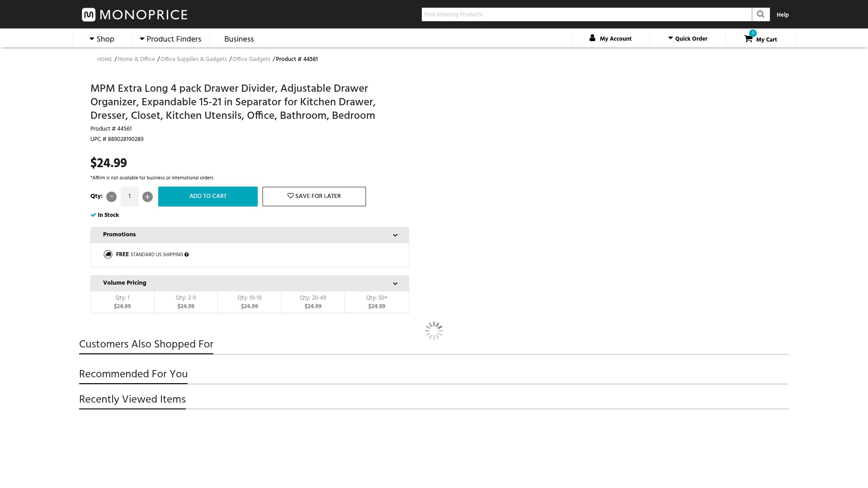Click the Qty: 10-19 pricing cell
Image resolution: width=868 pixels, height=488 pixels.
pyautogui.click(x=250, y=302)
